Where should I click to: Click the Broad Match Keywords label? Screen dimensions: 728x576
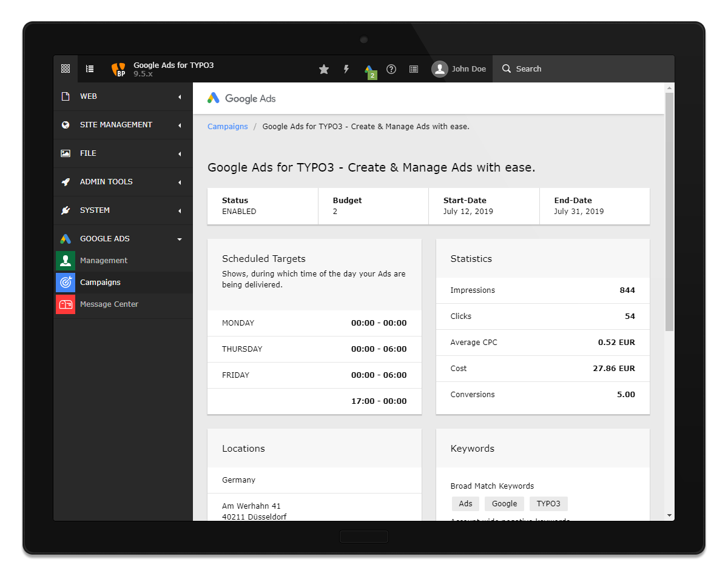pyautogui.click(x=492, y=486)
